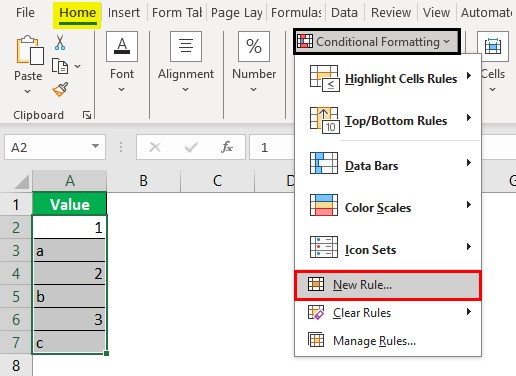This screenshot has height=376, width=516.
Task: Select cell containing letter b
Action: point(70,296)
